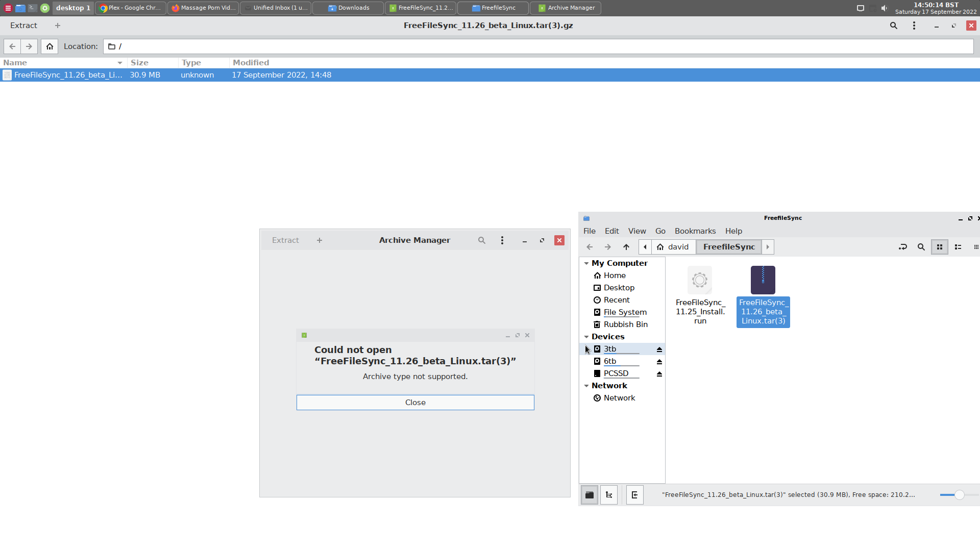Click back arrow in file manager toolbar
The height and width of the screenshot is (551, 980).
(x=590, y=247)
